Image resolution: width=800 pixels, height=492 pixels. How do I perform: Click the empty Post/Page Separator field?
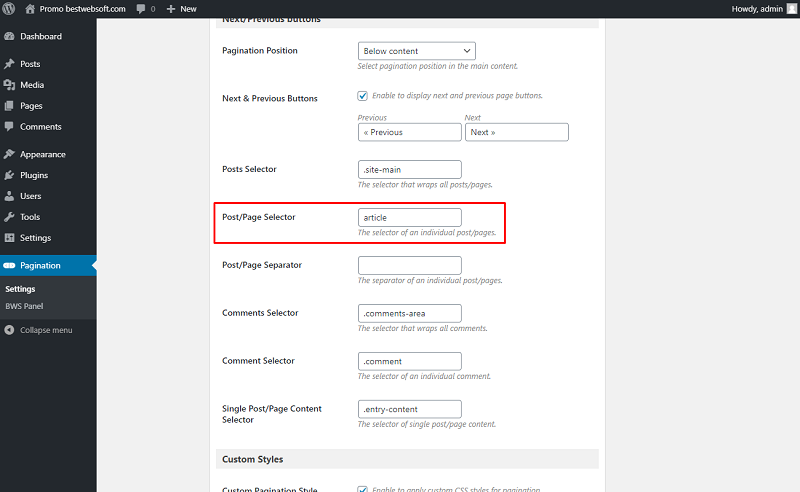pyautogui.click(x=410, y=265)
